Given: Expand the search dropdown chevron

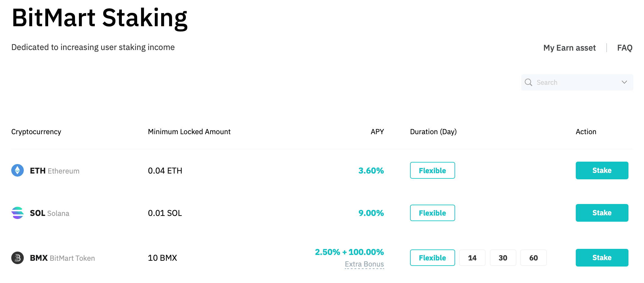Looking at the screenshot, I should coord(624,82).
